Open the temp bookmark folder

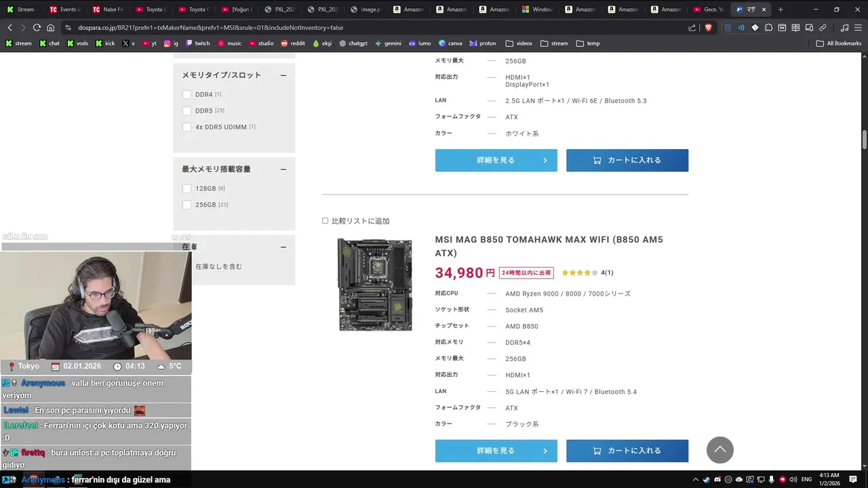(588, 43)
